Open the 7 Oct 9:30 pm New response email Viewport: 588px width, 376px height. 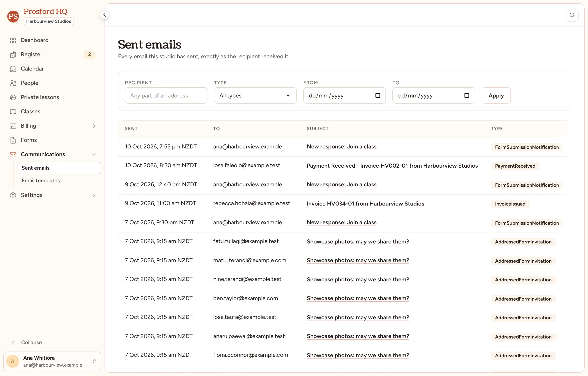pyautogui.click(x=342, y=223)
